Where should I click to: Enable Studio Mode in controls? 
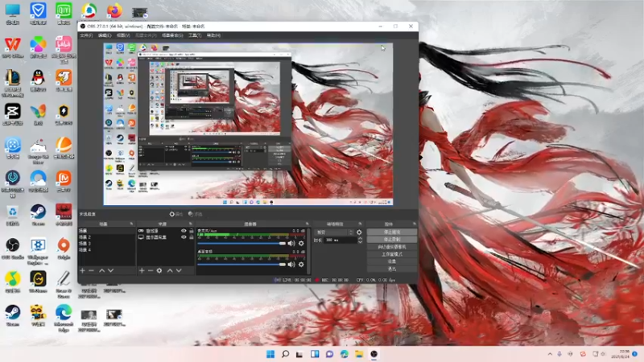(x=392, y=254)
